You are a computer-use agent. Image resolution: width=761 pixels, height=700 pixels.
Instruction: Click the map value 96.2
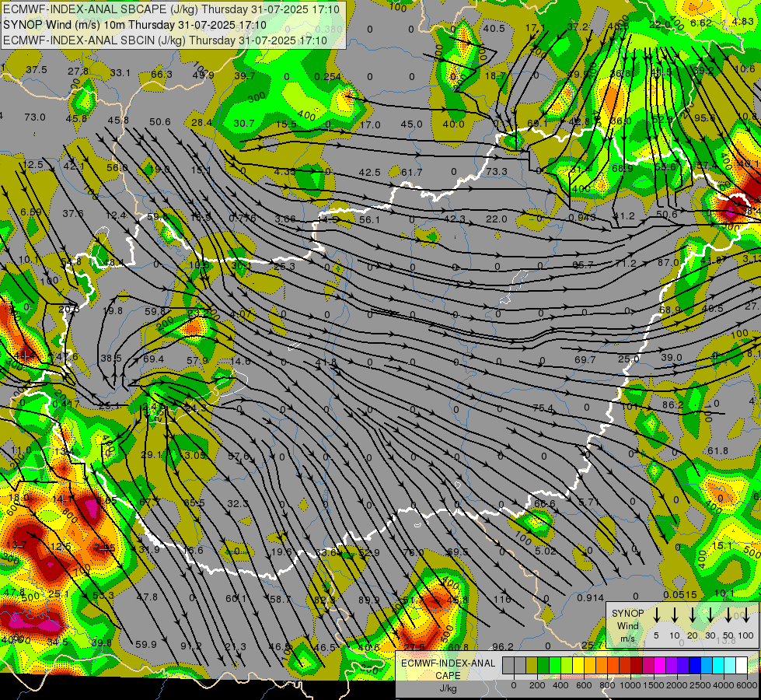[503, 646]
